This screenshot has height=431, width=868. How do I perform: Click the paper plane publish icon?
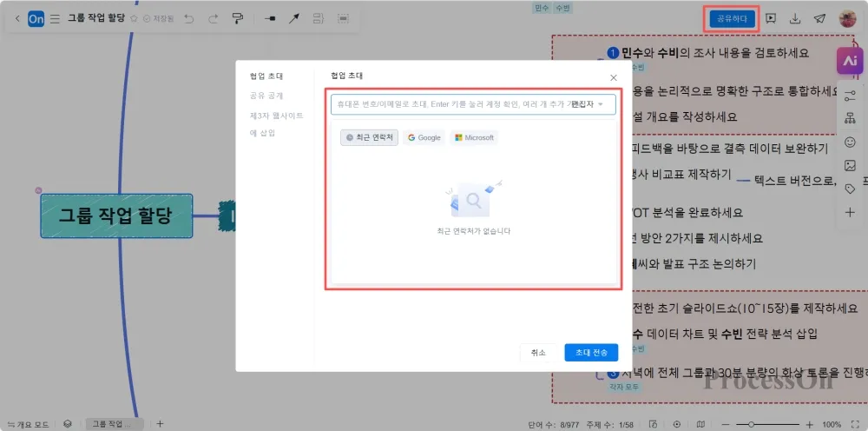819,18
